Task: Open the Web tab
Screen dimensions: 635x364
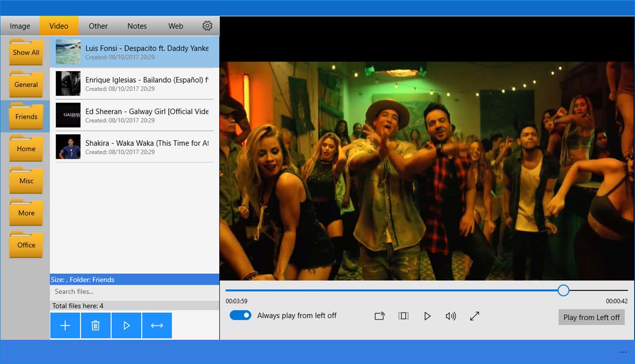Action: (x=176, y=26)
